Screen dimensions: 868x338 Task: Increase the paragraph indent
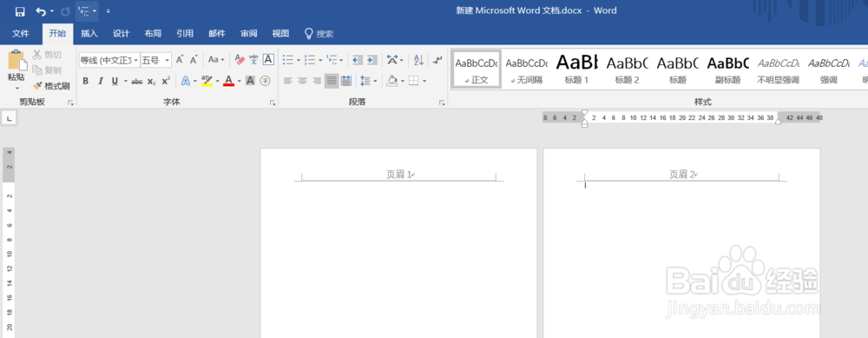pos(372,59)
